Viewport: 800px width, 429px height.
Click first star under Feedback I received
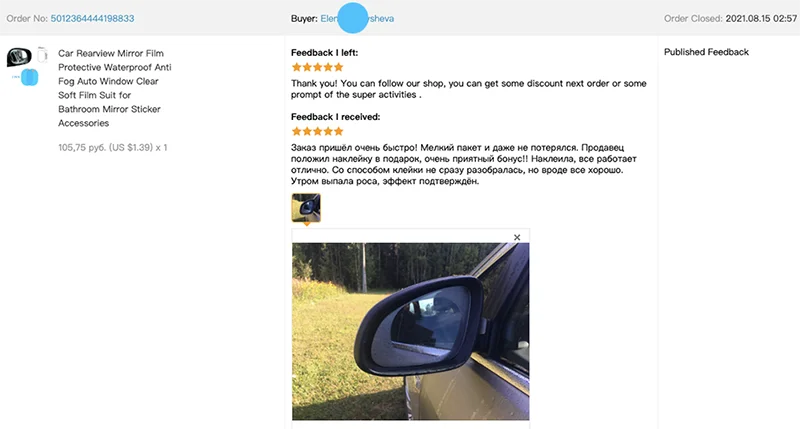pos(296,131)
